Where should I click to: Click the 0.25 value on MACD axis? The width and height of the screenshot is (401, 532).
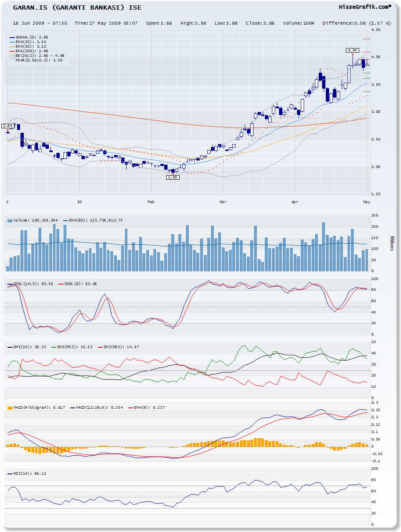(376, 410)
